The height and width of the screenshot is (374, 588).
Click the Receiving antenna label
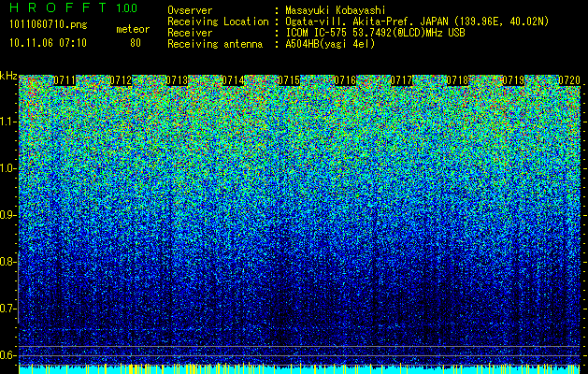215,44
